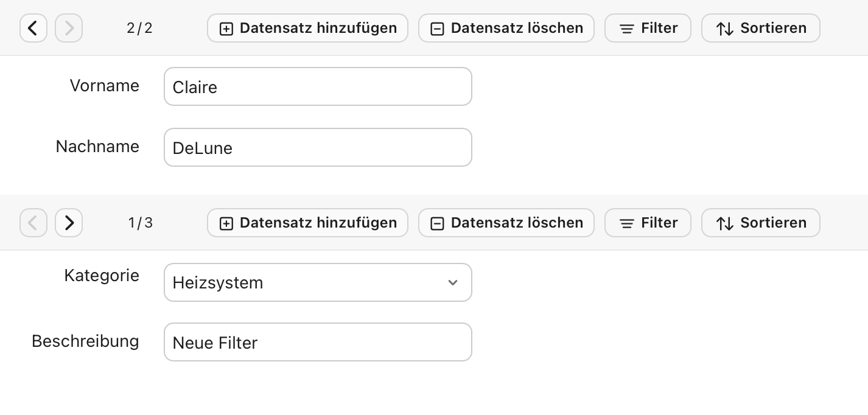
Task: Go to previous record in upper form
Action: pyautogui.click(x=33, y=28)
